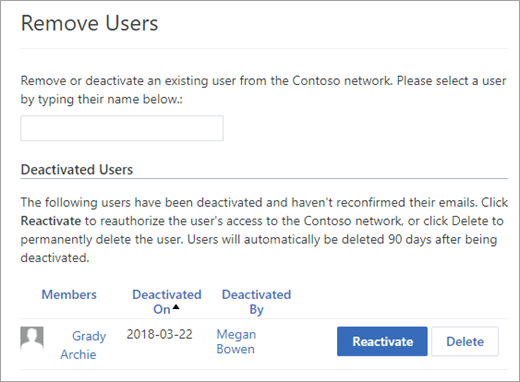Screen dimensions: 520x382
Task: Open Grady Archie's profile link
Action: tap(83, 345)
